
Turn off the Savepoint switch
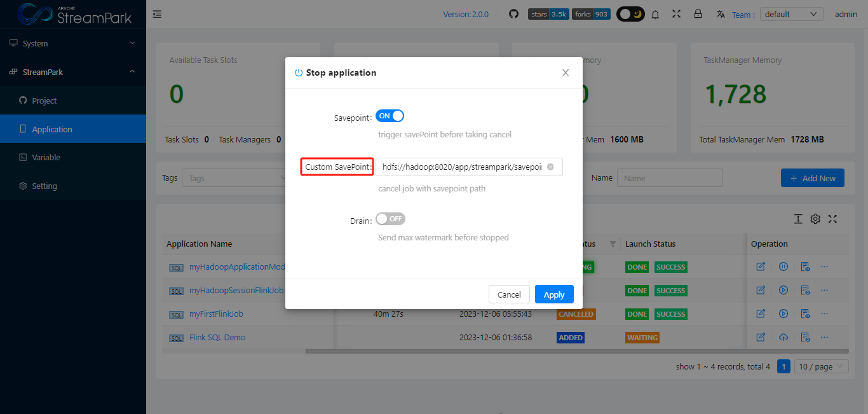[390, 115]
